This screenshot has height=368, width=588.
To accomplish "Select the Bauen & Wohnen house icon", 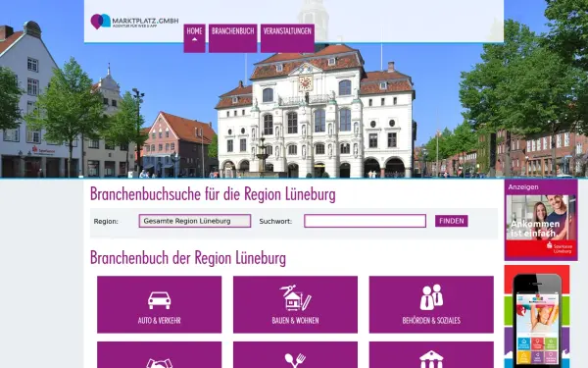I will pyautogui.click(x=296, y=297).
